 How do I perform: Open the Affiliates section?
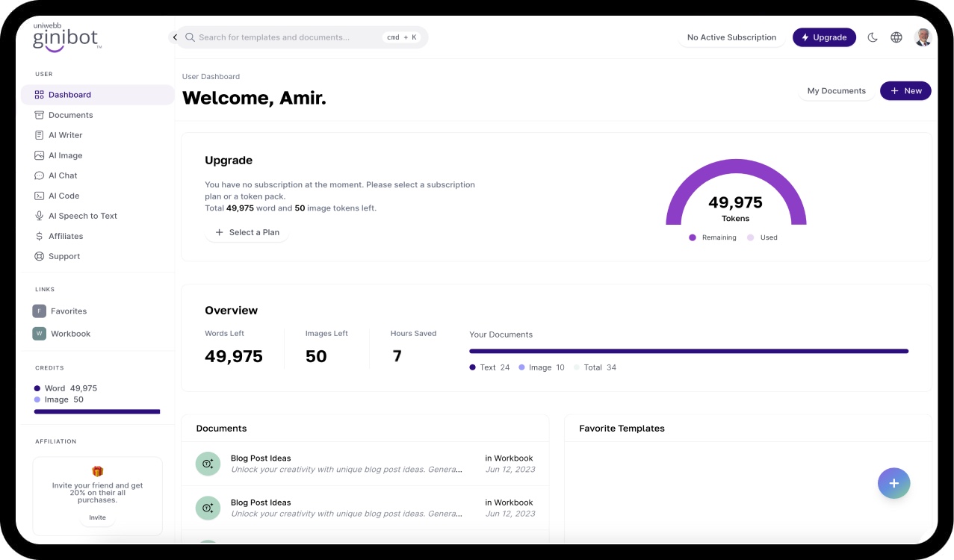64,236
